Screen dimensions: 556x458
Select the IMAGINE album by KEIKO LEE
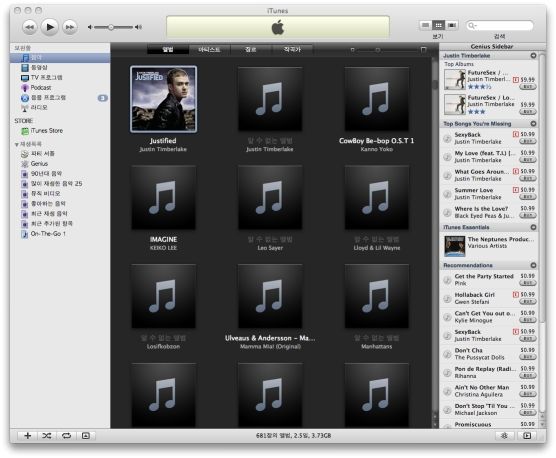click(x=163, y=197)
